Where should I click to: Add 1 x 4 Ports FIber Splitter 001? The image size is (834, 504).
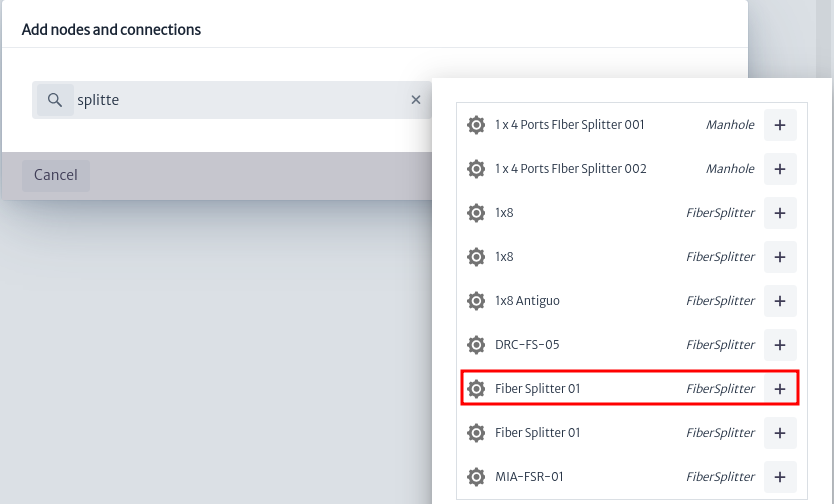pos(780,125)
